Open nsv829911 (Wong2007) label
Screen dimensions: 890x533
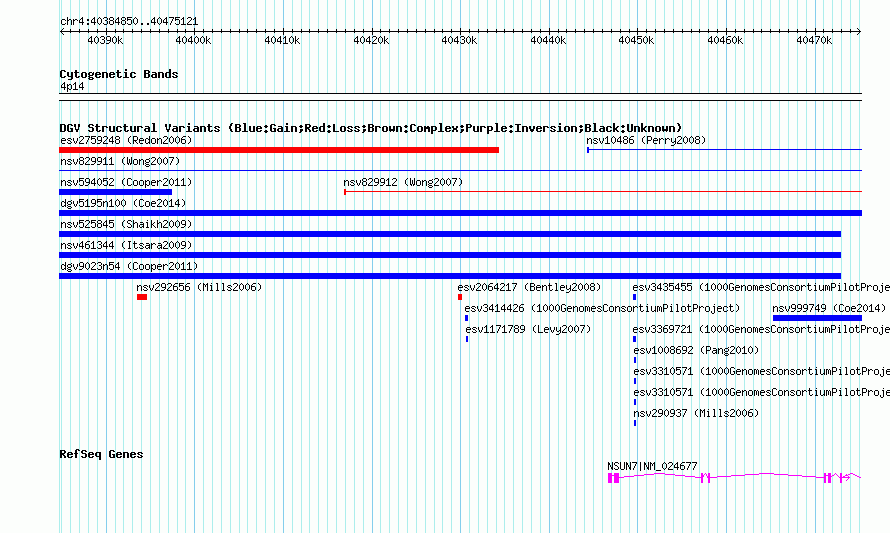[x=120, y=161]
